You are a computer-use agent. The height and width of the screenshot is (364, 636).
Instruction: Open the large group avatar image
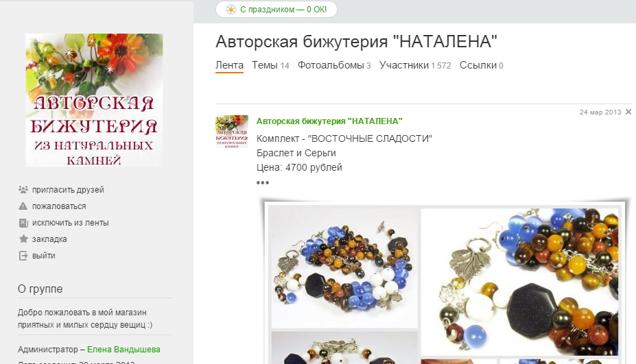94,99
